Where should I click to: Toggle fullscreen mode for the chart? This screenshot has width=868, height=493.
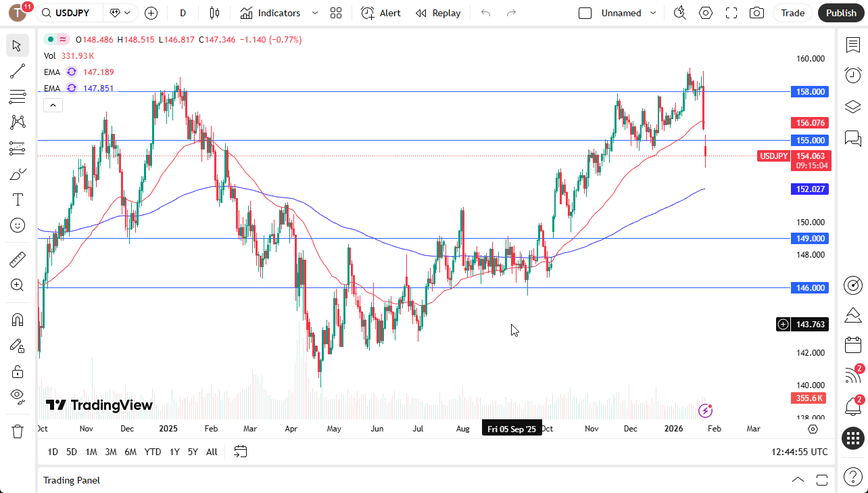731,13
